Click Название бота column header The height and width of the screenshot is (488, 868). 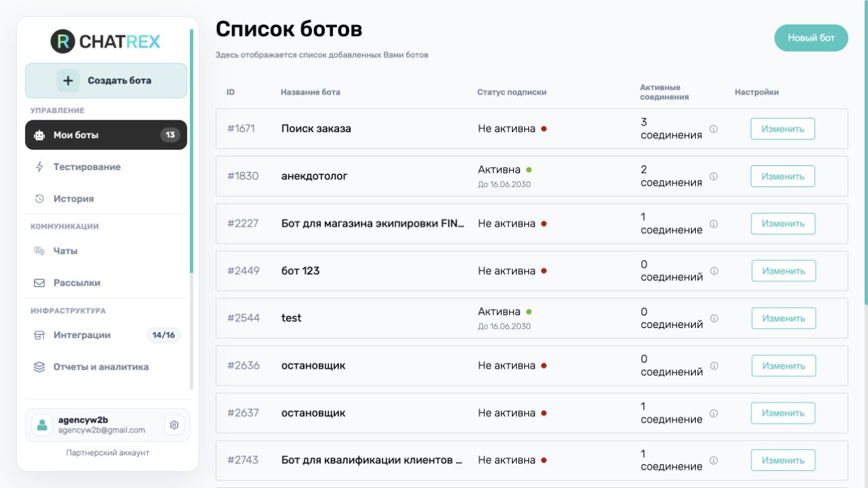tap(310, 92)
